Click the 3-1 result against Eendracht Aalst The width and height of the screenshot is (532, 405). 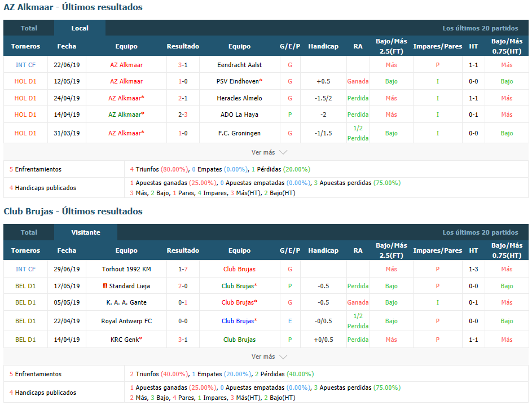(x=183, y=65)
